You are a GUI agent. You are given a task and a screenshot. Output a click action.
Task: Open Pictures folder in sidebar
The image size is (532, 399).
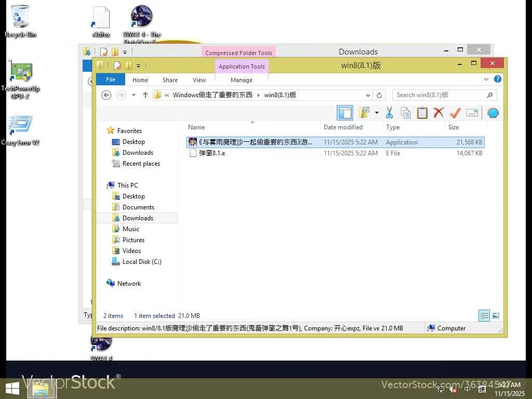134,240
